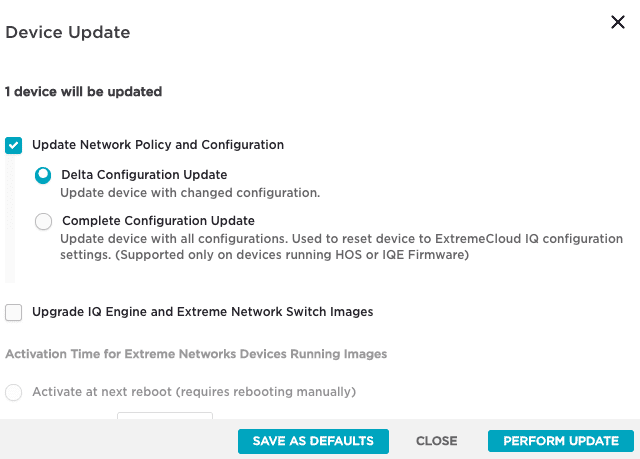Choose the Complete Configuration Update radio button
Image resolution: width=640 pixels, height=459 pixels.
tap(44, 221)
